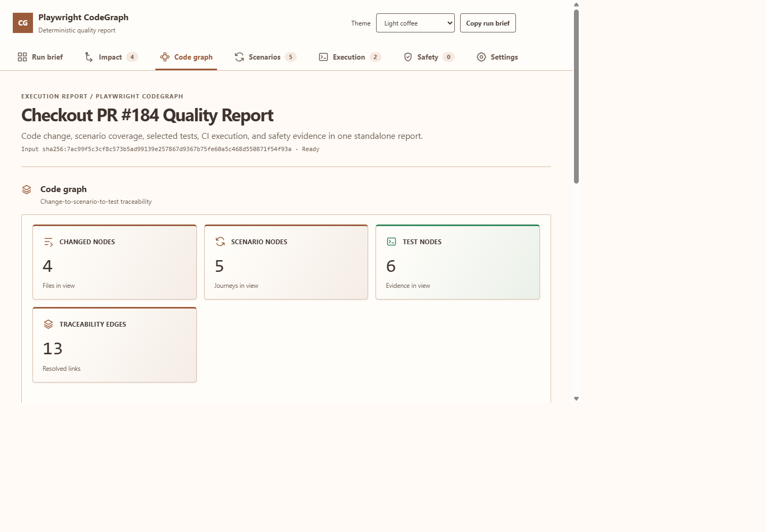
Task: Click the Traceability Edges layers icon
Action: coord(48,324)
